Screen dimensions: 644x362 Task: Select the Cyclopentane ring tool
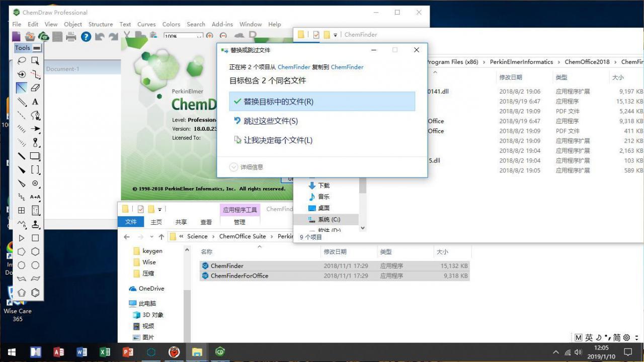22,251
